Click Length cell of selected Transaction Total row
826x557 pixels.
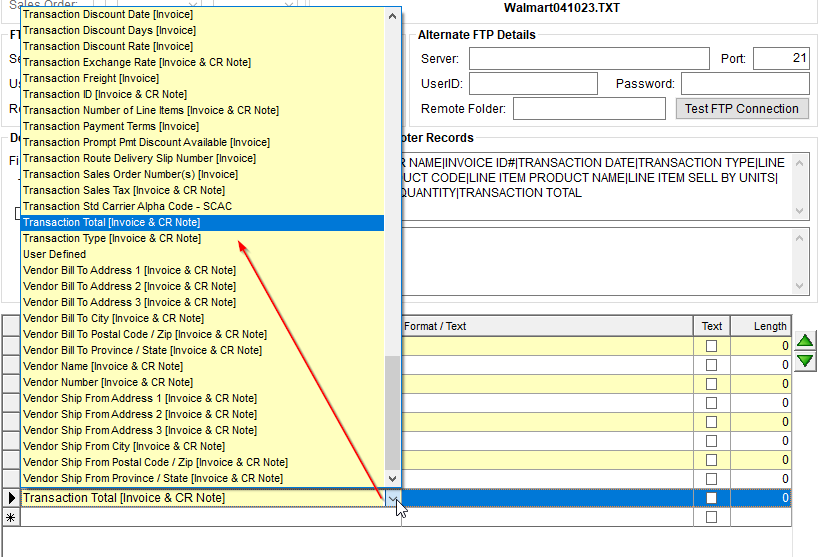pyautogui.click(x=761, y=498)
